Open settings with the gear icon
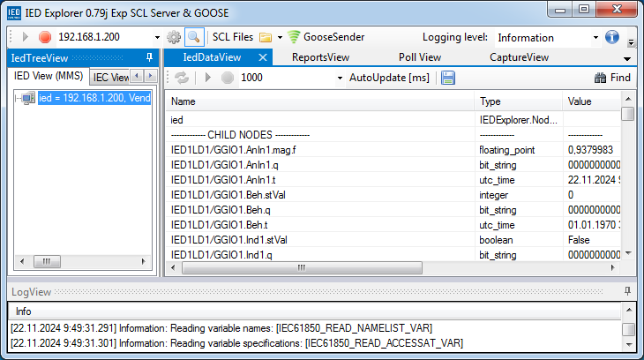This screenshot has height=360, width=644. pos(173,37)
